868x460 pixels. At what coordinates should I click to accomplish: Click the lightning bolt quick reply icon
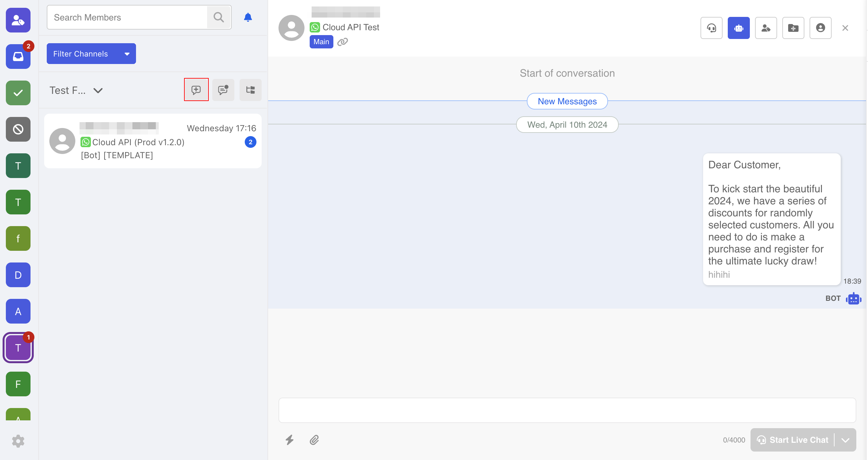coord(290,440)
